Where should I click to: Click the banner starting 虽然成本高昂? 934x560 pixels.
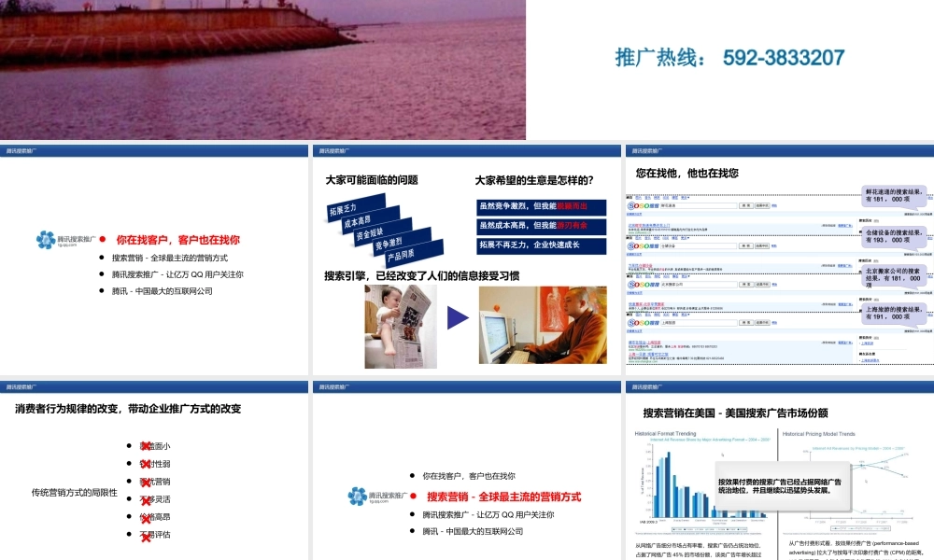click(x=542, y=226)
